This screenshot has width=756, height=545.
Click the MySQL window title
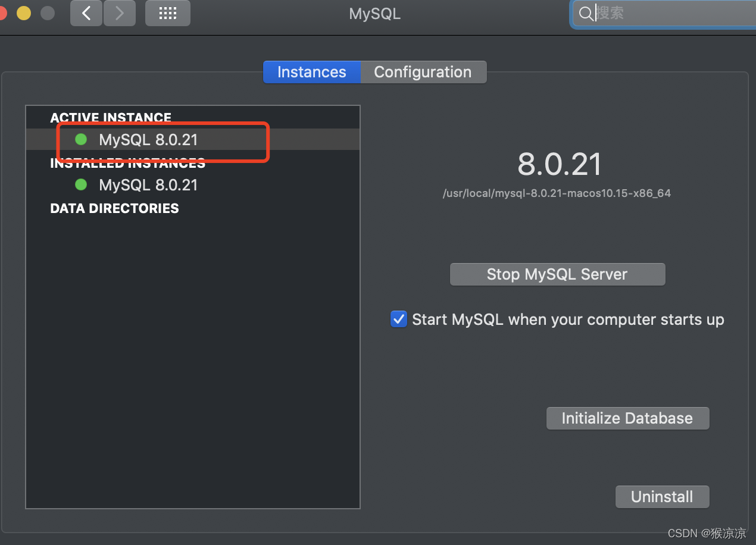[375, 14]
